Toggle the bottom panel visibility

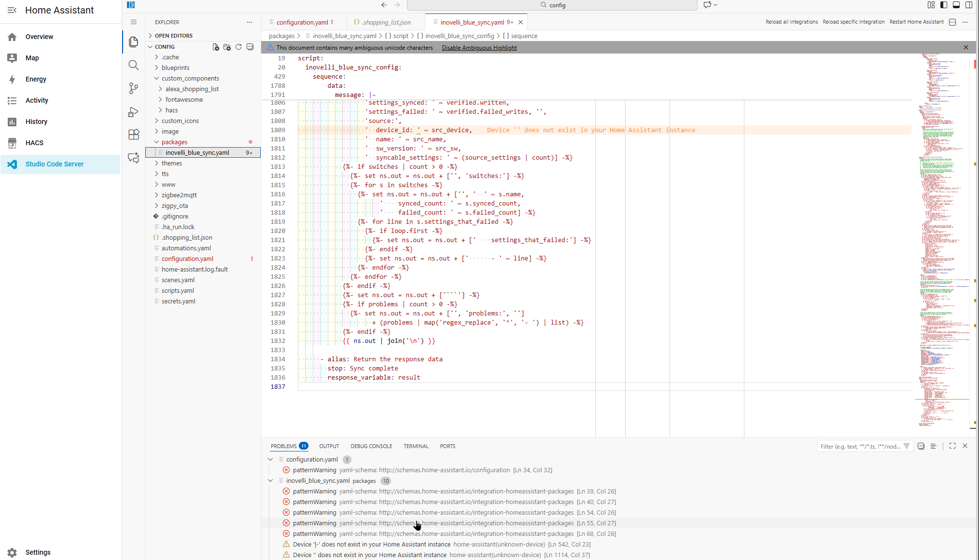pyautogui.click(x=956, y=5)
